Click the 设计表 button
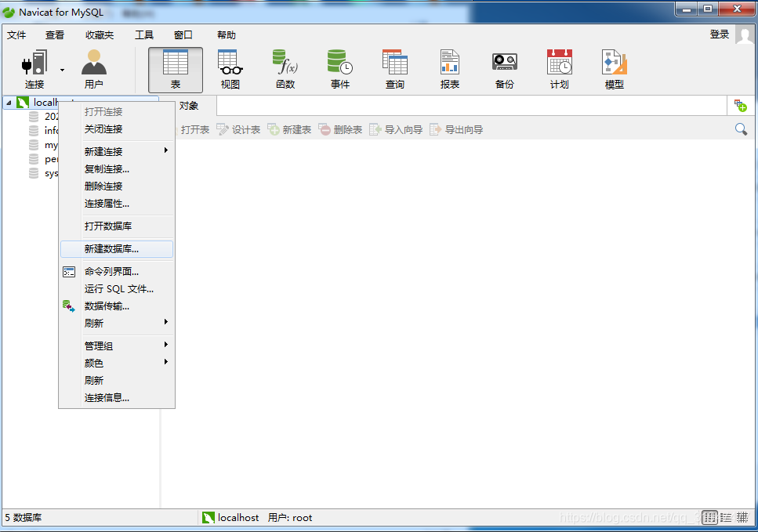Image resolution: width=758 pixels, height=532 pixels. 238,129
